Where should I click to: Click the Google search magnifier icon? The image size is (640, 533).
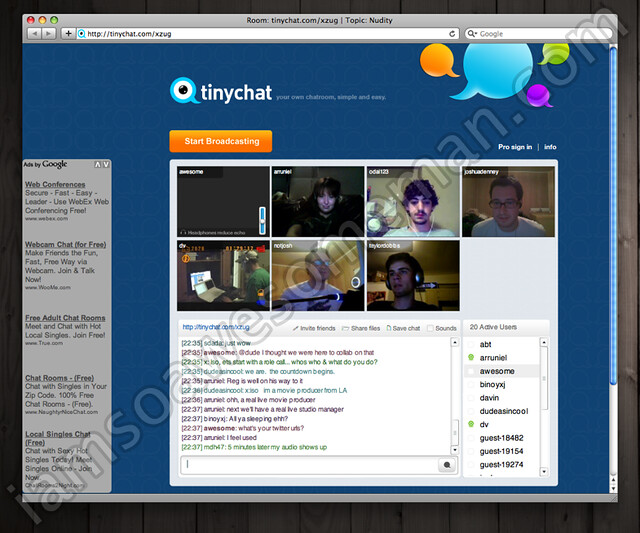[471, 34]
